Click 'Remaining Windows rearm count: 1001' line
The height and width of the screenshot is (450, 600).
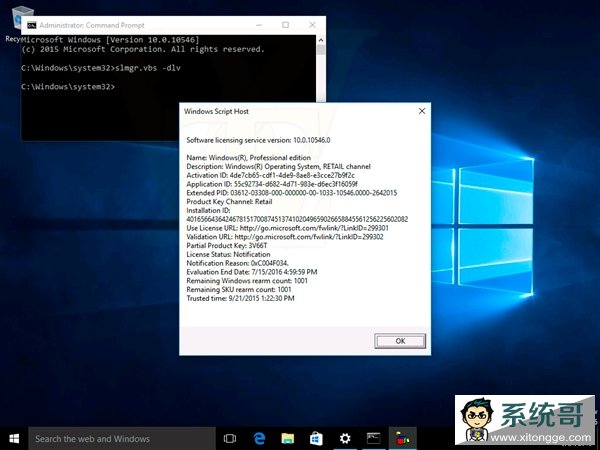pyautogui.click(x=247, y=281)
